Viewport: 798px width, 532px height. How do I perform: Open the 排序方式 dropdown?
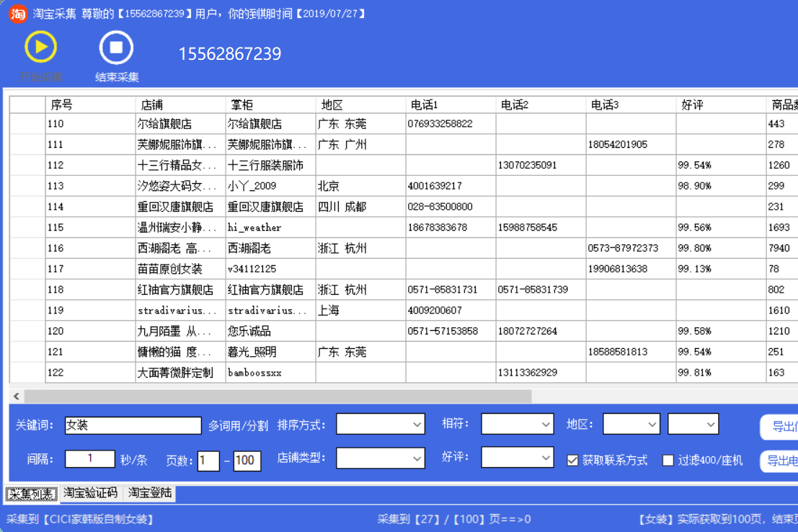pyautogui.click(x=380, y=424)
